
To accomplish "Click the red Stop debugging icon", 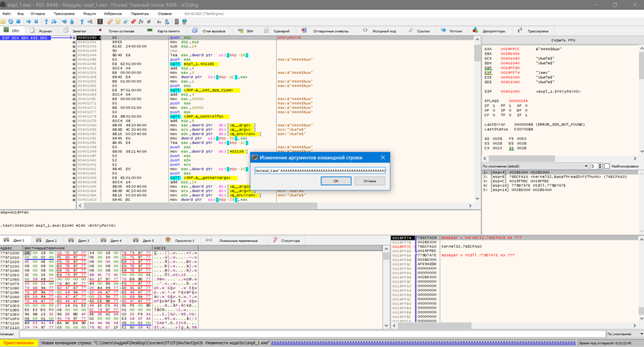I will pos(18,21).
